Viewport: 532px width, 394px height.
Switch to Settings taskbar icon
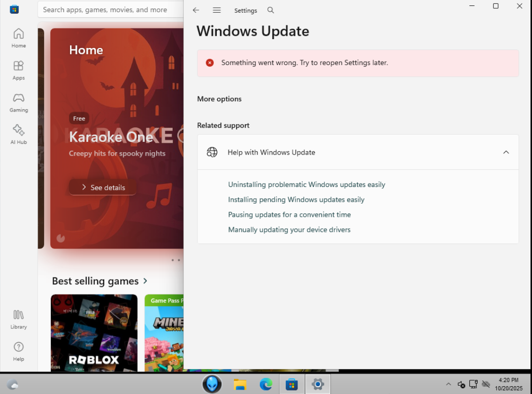[318, 384]
